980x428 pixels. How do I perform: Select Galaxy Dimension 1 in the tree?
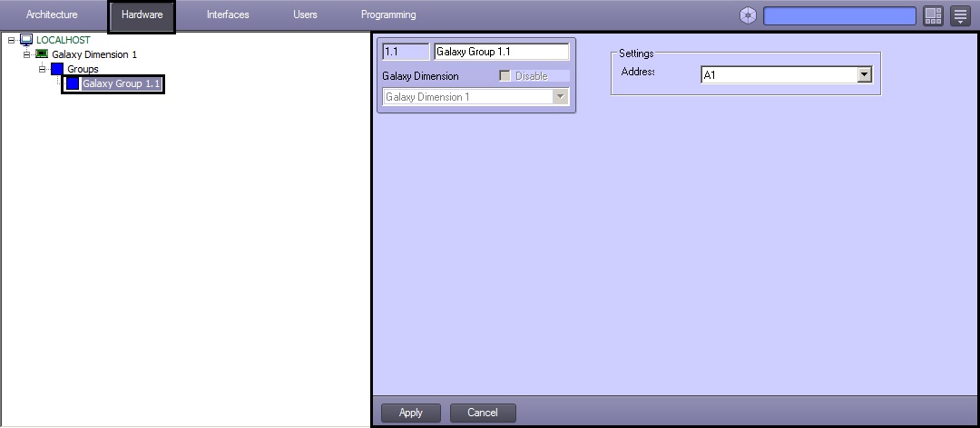tap(94, 54)
